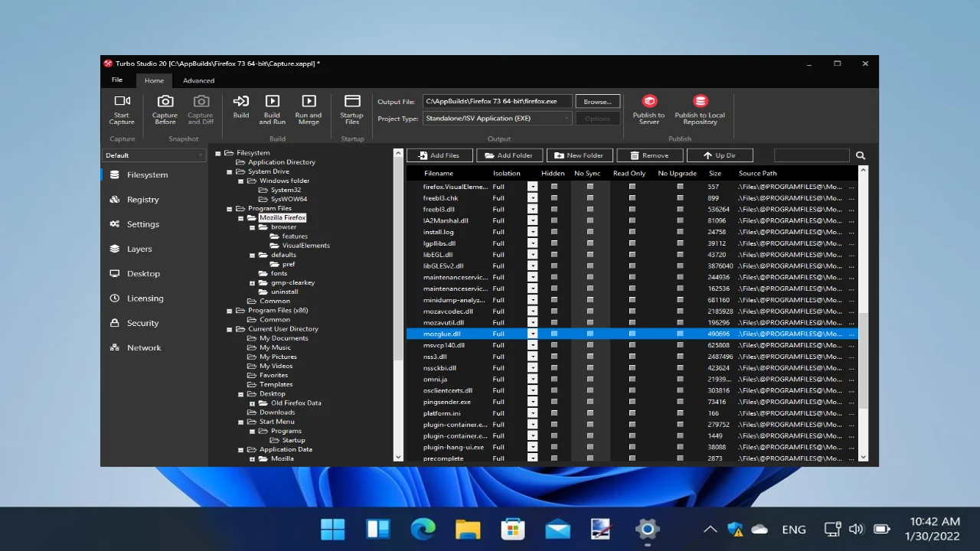Expand the Old Firefox Data node
The width and height of the screenshot is (980, 551).
[252, 403]
